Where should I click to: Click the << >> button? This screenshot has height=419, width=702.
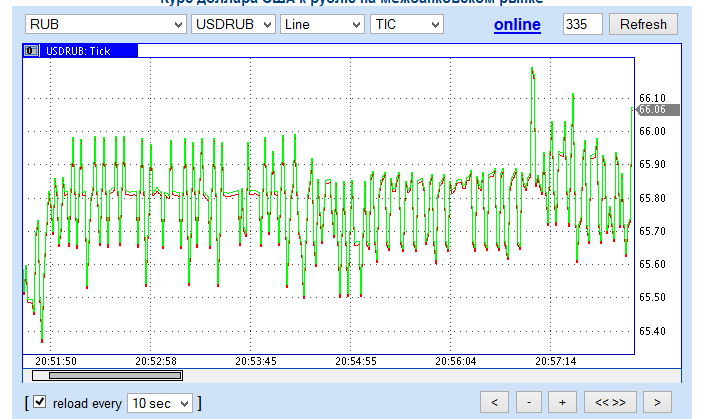[610, 402]
